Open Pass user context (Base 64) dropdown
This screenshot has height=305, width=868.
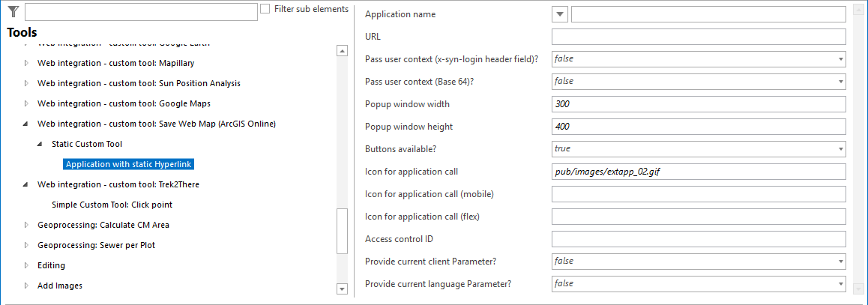[x=840, y=82]
